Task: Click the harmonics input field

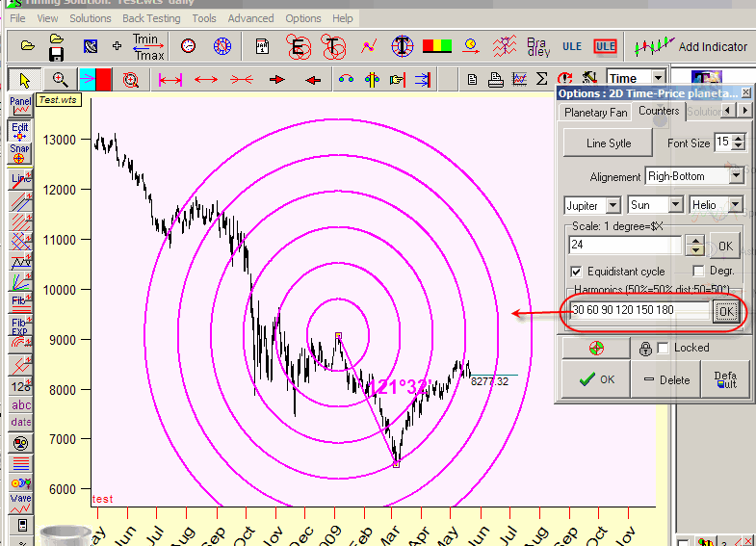Action: click(x=639, y=310)
